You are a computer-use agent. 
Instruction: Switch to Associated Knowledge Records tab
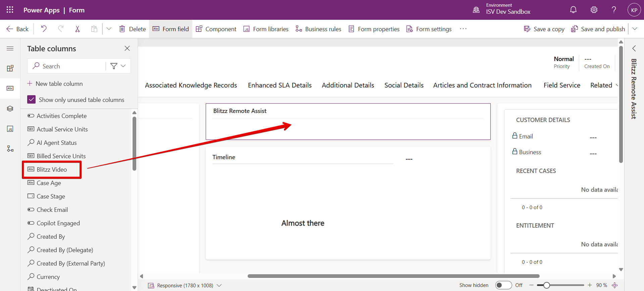pos(191,85)
